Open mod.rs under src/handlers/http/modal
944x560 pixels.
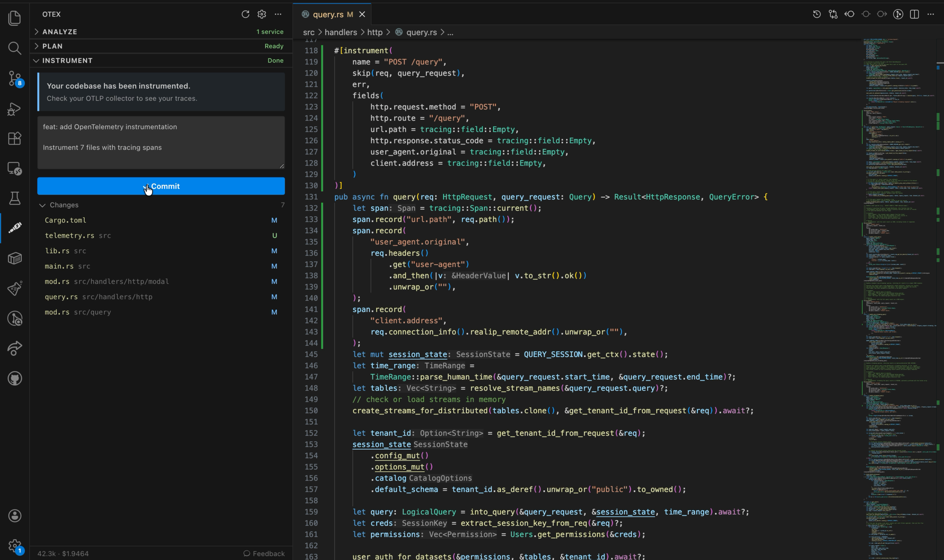tap(161, 282)
